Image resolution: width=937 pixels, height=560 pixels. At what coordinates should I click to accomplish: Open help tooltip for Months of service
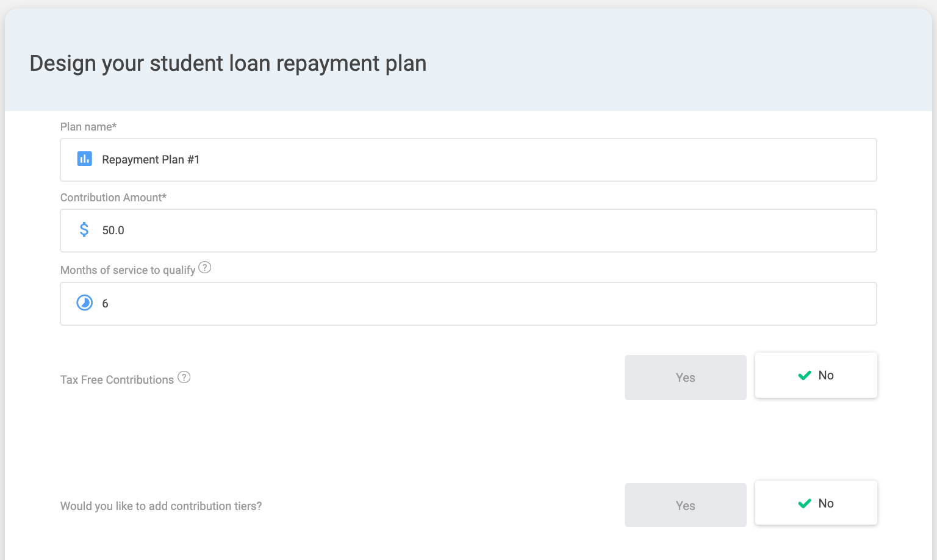click(x=205, y=268)
